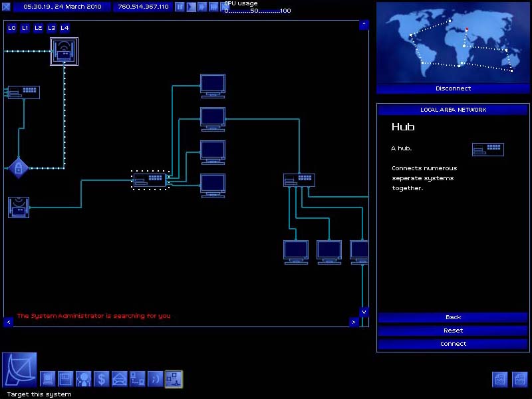The image size is (532, 399).
Task: Open the hardware computer icon in toolbar
Action: coord(48,379)
